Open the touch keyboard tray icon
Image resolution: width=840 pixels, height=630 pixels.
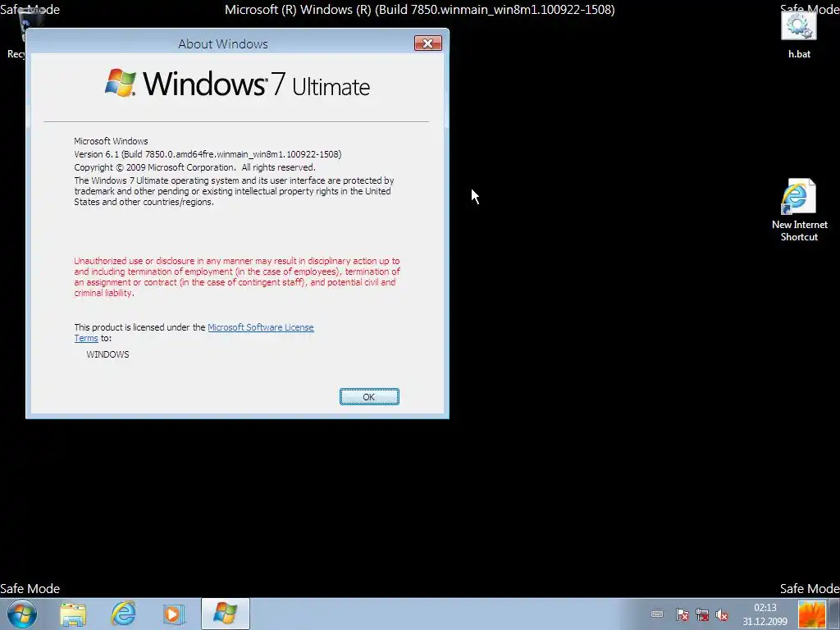tap(657, 614)
